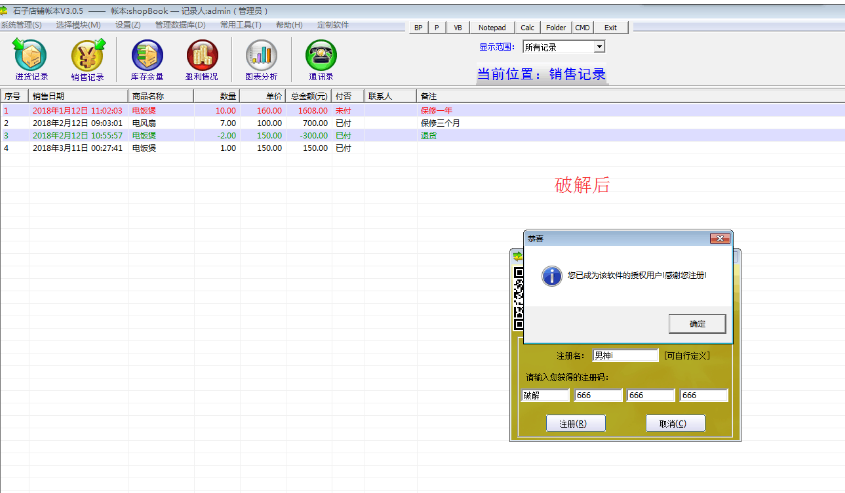The width and height of the screenshot is (845, 493).
Task: Click the third registration code field
Action: [x=650, y=395]
